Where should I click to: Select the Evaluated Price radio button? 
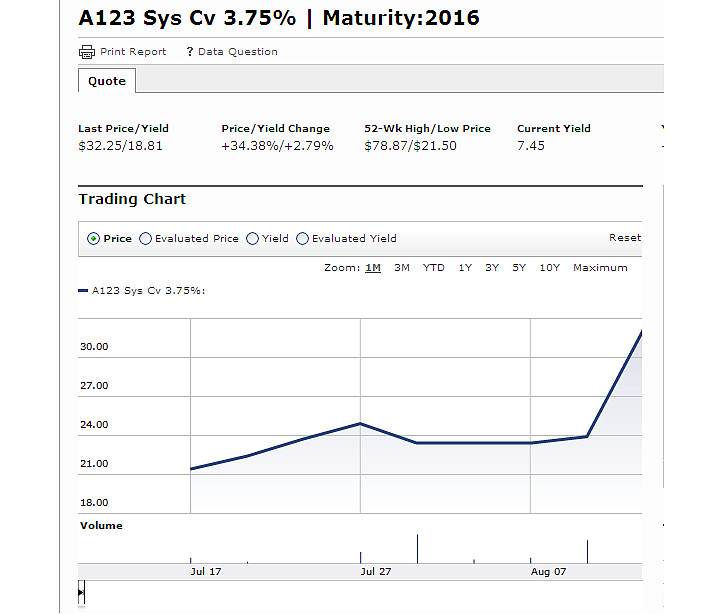[x=145, y=239]
